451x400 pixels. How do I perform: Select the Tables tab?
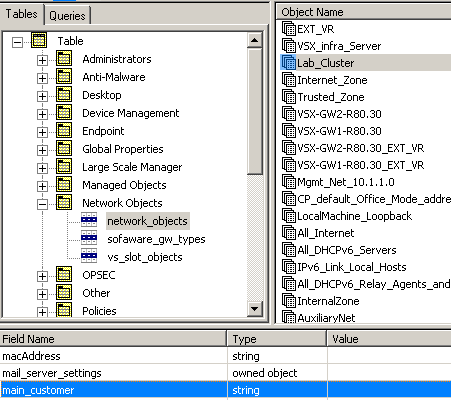tap(22, 14)
